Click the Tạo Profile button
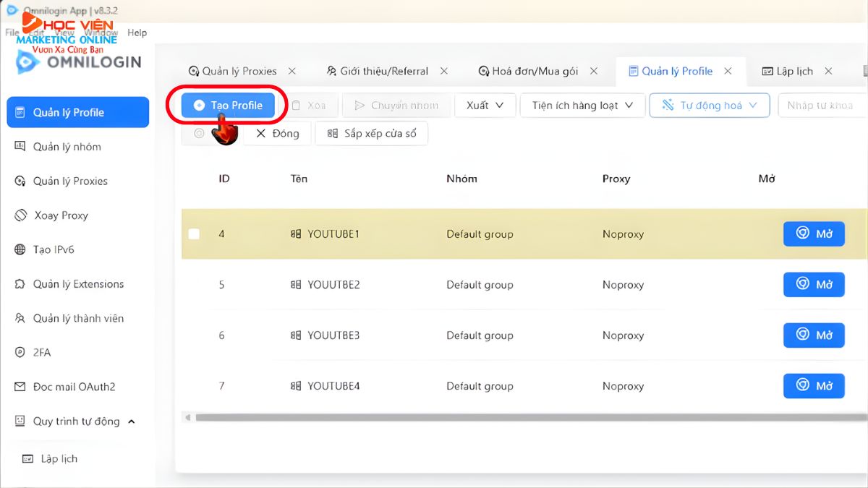This screenshot has width=868, height=488. click(x=228, y=106)
